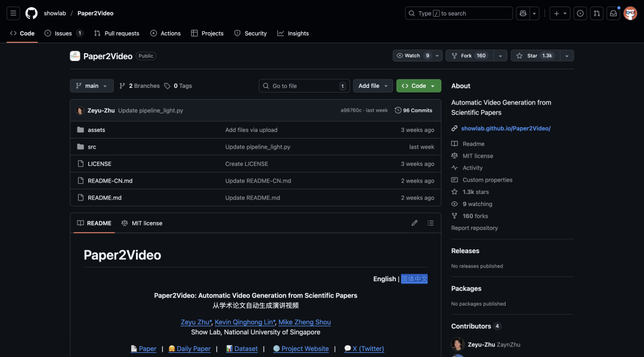Open user profile avatar menu
This screenshot has width=644, height=357.
pyautogui.click(x=630, y=13)
